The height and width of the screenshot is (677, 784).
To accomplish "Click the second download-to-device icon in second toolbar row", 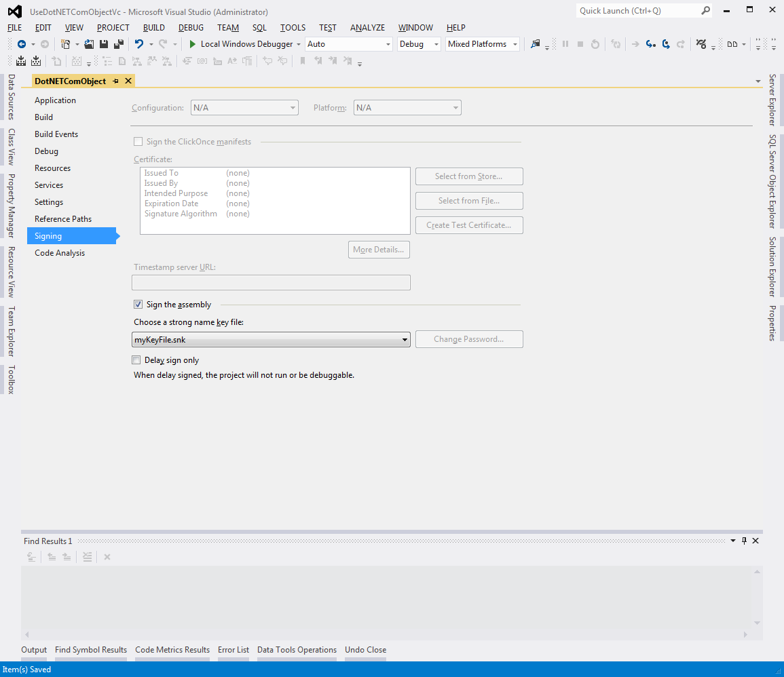I will click(x=36, y=61).
